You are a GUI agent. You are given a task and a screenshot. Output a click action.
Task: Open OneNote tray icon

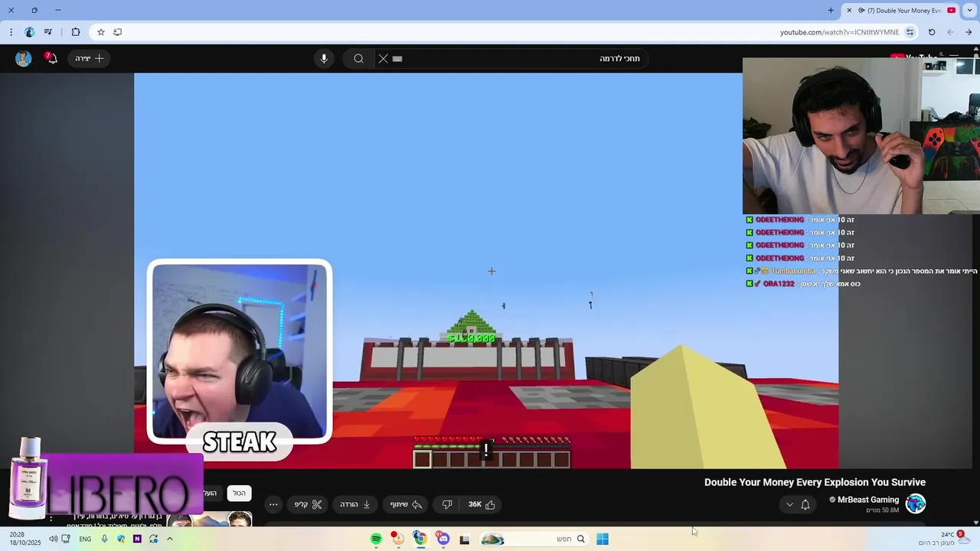point(137,539)
